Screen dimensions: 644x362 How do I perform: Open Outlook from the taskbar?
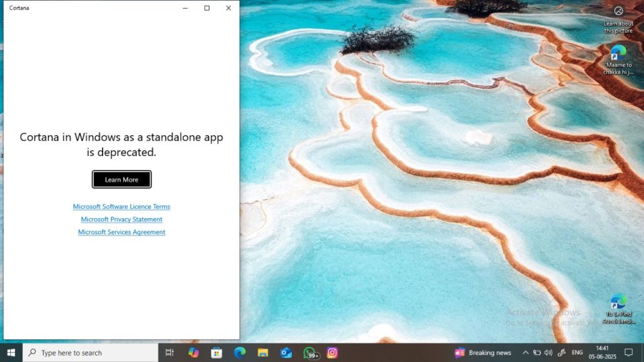pos(286,353)
